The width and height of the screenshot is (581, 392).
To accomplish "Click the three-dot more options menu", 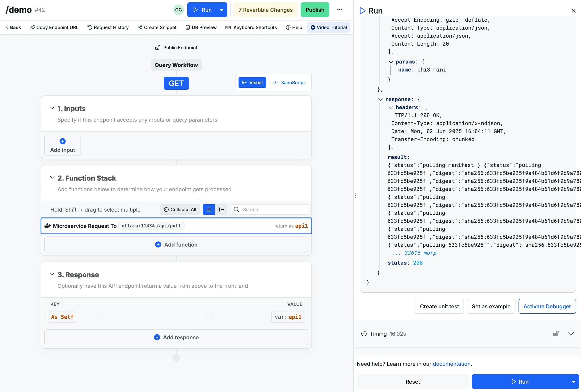I will click(340, 10).
